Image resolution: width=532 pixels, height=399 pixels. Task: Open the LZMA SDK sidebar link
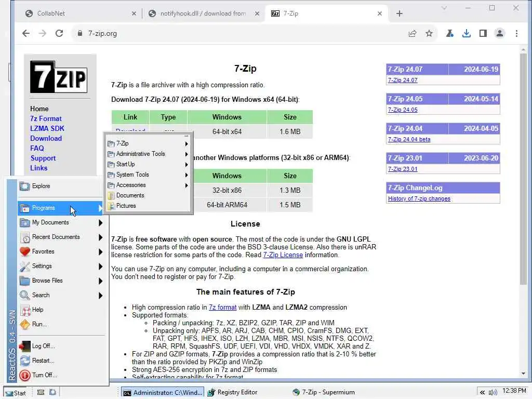(x=47, y=129)
